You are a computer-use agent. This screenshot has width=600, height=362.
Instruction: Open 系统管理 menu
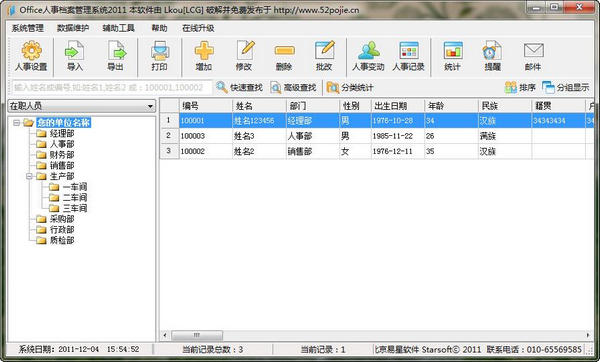28,28
